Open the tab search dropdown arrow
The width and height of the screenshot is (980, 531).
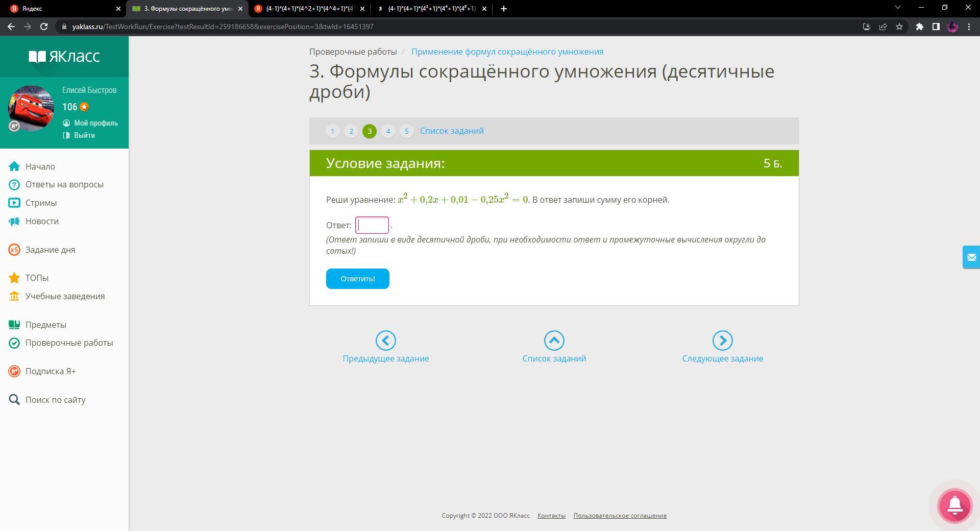tap(898, 8)
